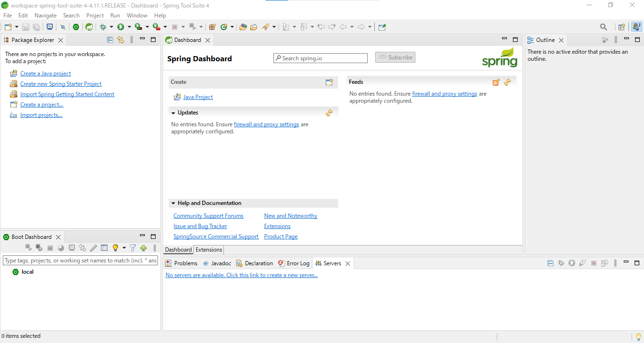Click the Boot Dashboard filter text field
The height and width of the screenshot is (343, 644).
pyautogui.click(x=81, y=261)
